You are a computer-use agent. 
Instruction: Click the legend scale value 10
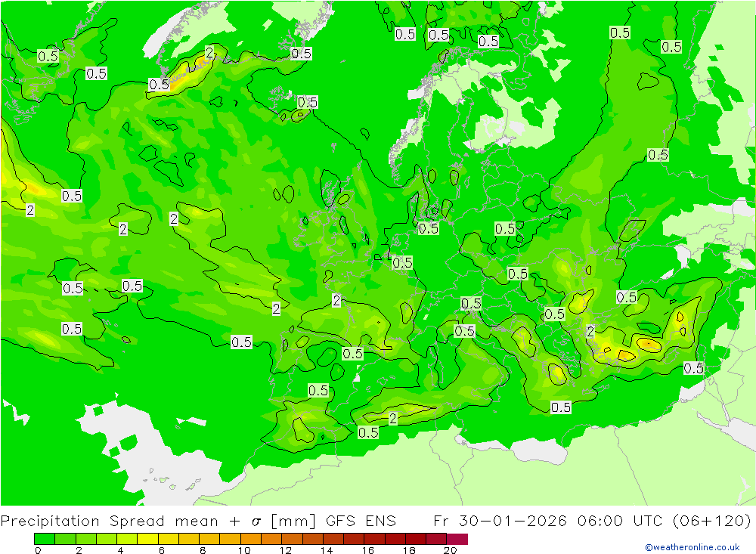pos(244,550)
